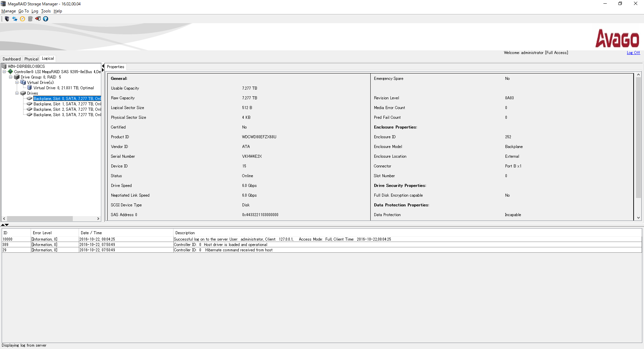Select log entry 'Hibernate command received from host'
Image resolution: width=644 pixels, height=349 pixels.
(322, 250)
